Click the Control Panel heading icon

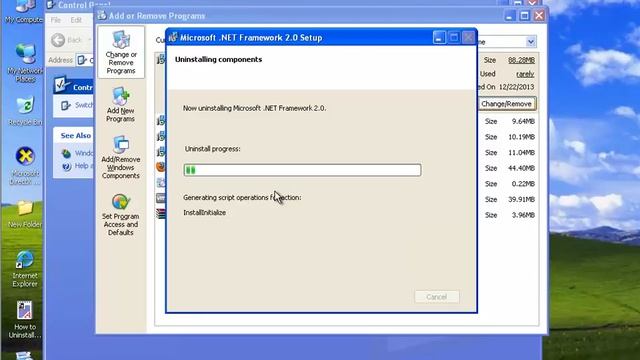coord(62,84)
